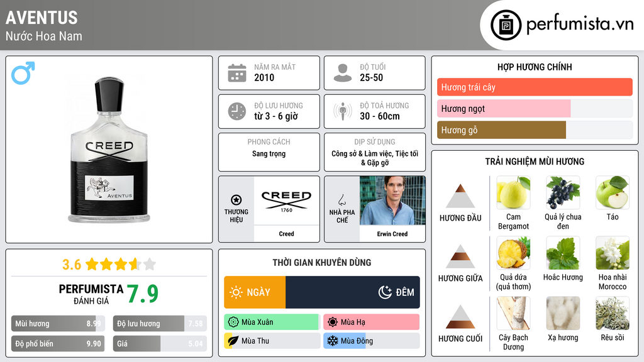Click the NGÀY daytime segment

255,292
